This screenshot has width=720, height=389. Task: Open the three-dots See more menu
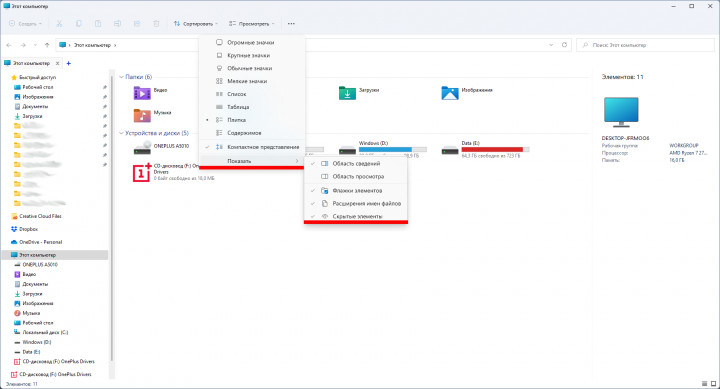pos(291,23)
